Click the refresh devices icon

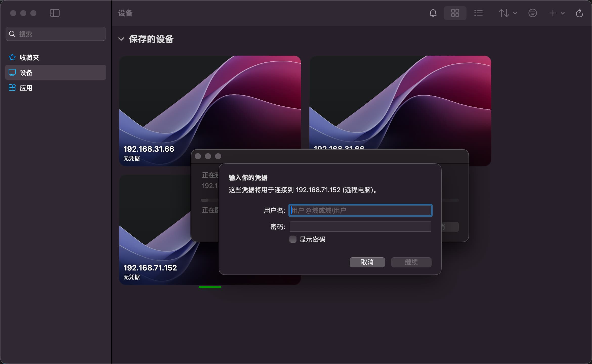(x=579, y=13)
